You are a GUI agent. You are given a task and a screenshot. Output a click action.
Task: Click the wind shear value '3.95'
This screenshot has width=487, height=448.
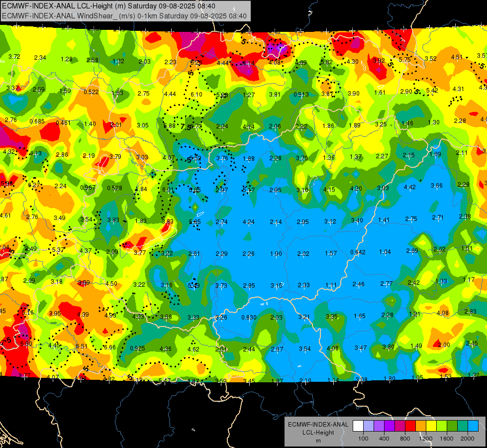(x=55, y=314)
